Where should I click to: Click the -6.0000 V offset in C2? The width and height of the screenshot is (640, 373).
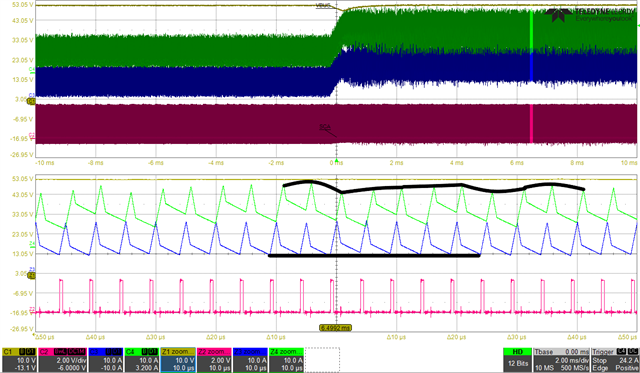point(71,368)
